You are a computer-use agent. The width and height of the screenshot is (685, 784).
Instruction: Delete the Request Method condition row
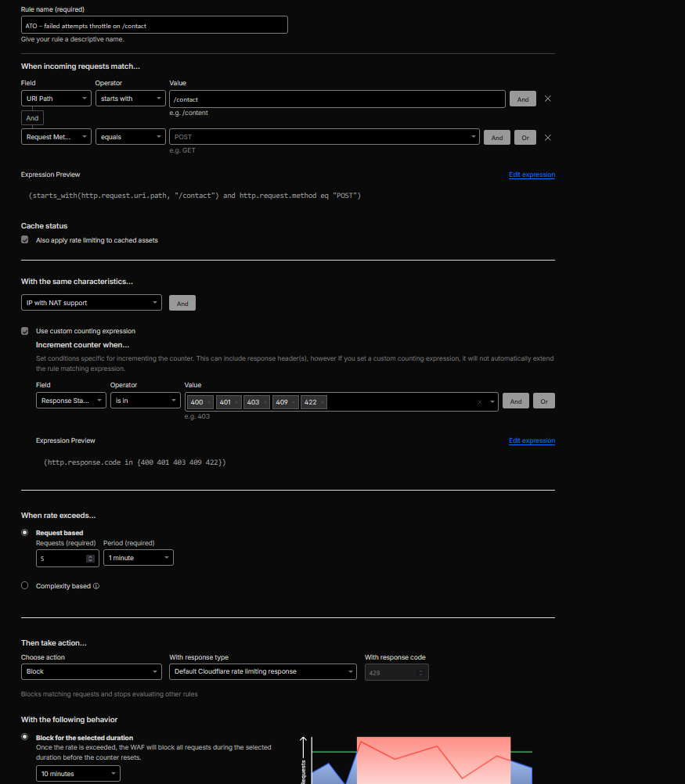point(547,138)
